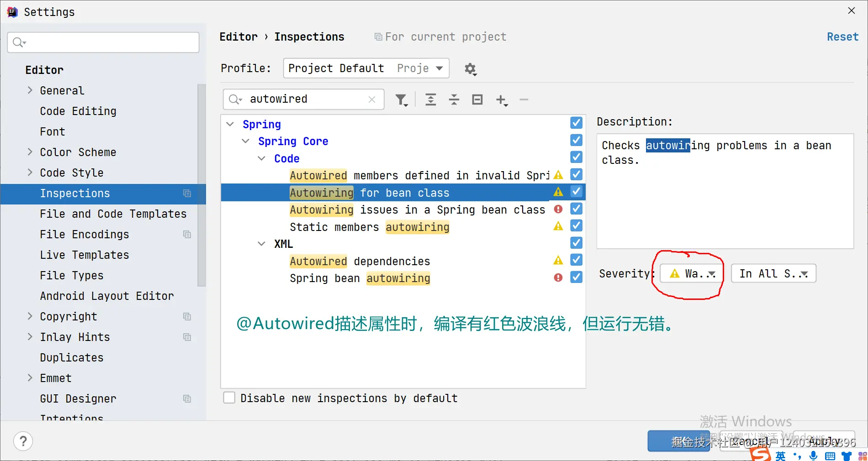Viewport: 868px width, 461px height.
Task: Toggle the Spring group checkbox
Action: (577, 123)
